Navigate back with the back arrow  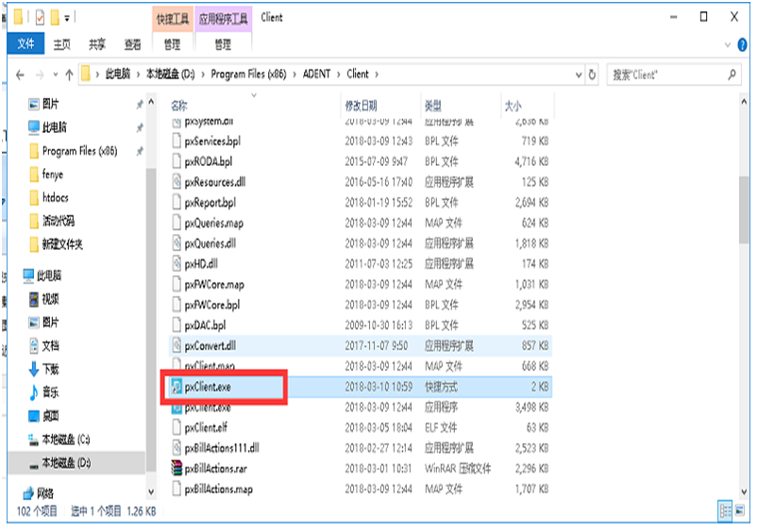coord(20,74)
